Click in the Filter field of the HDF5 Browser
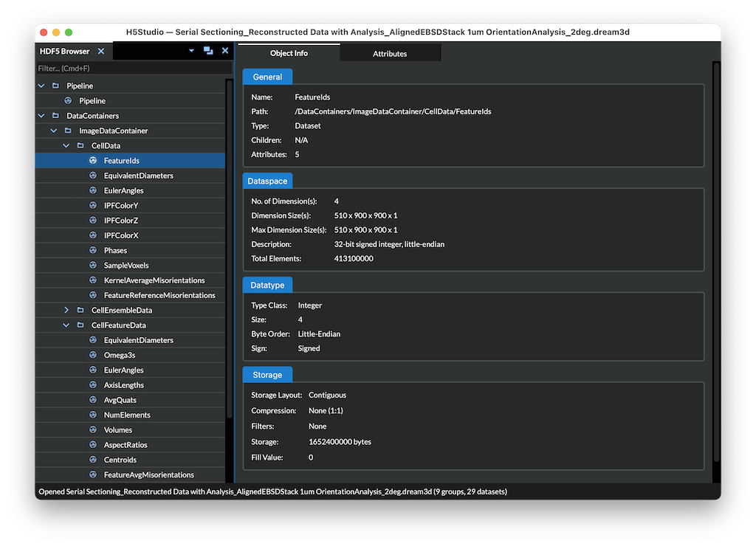The image size is (756, 546). (x=133, y=68)
